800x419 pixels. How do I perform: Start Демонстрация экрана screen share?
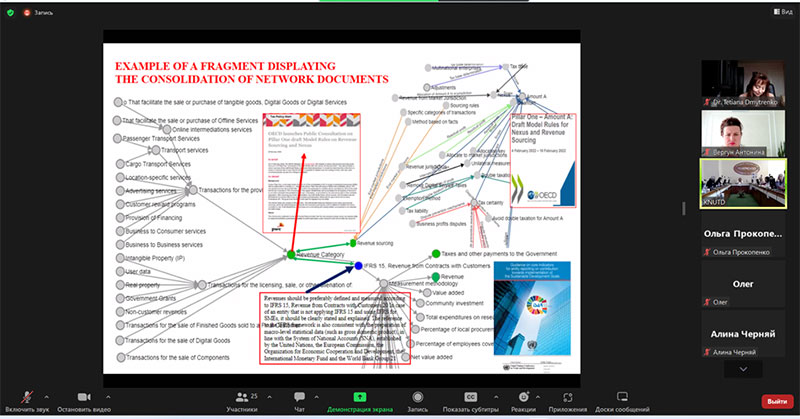pyautogui.click(x=360, y=401)
